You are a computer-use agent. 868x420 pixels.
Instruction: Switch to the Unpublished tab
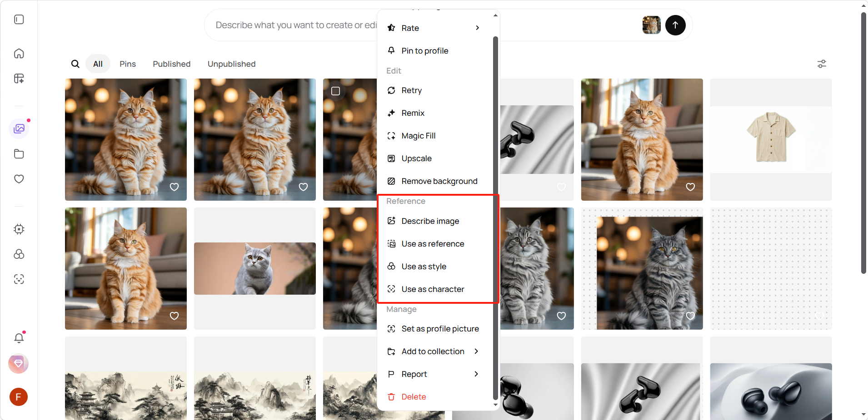[232, 64]
